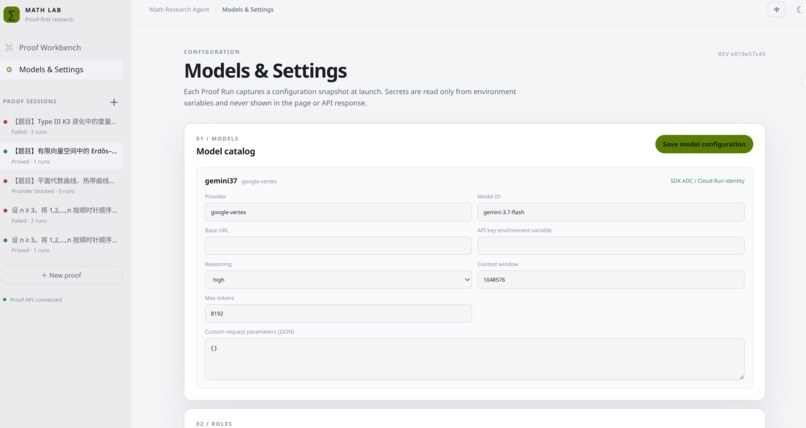Click Save model configuration
The height and width of the screenshot is (428, 806).
click(x=704, y=144)
